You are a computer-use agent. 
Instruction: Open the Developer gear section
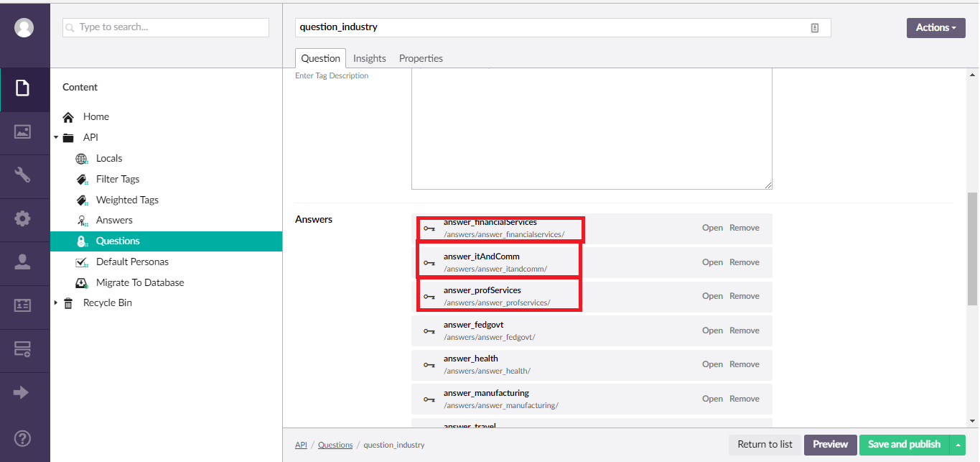(x=23, y=218)
